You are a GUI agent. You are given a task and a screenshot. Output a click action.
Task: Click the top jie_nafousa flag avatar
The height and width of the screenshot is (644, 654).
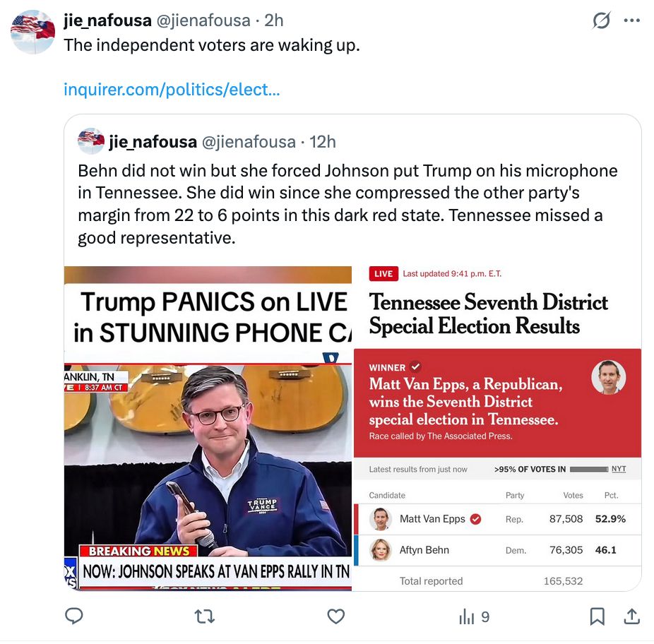click(x=33, y=32)
